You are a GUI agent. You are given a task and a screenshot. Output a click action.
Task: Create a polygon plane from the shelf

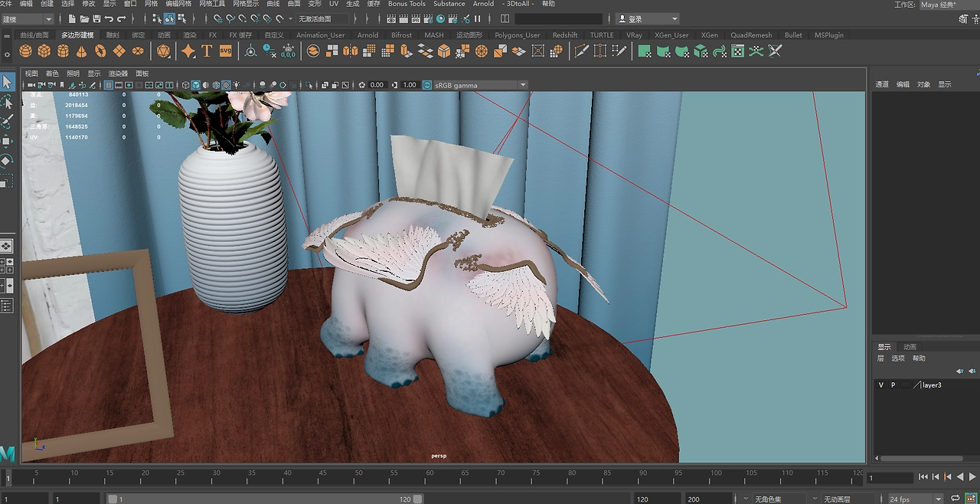(x=119, y=51)
